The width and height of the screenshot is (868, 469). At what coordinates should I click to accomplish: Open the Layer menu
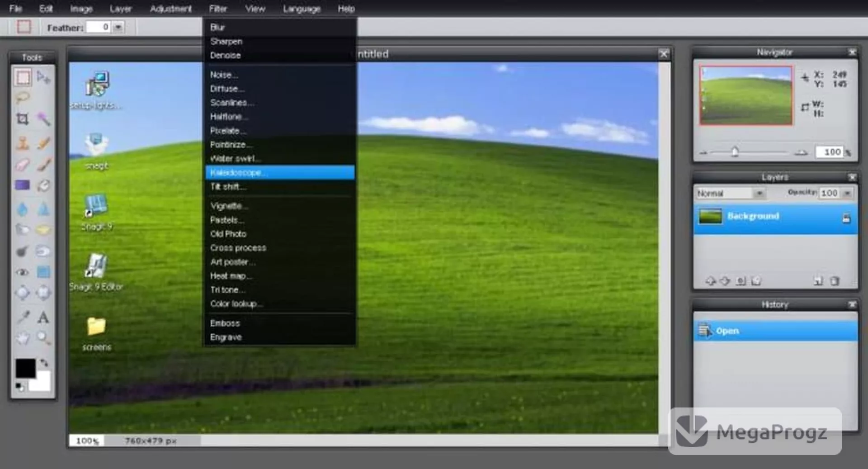pos(121,9)
